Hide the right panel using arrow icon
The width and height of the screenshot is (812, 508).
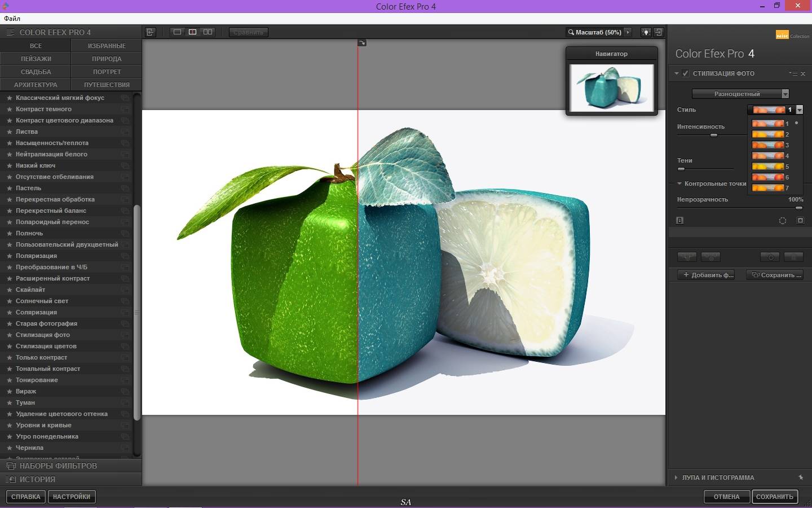coord(658,32)
